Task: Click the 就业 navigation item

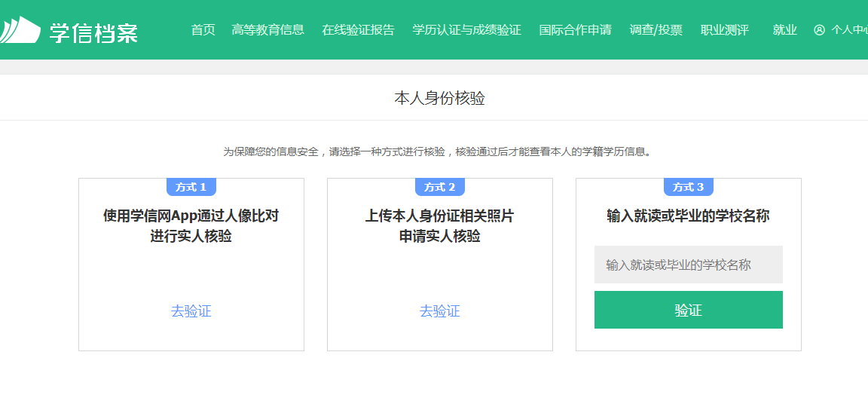Action: click(784, 30)
